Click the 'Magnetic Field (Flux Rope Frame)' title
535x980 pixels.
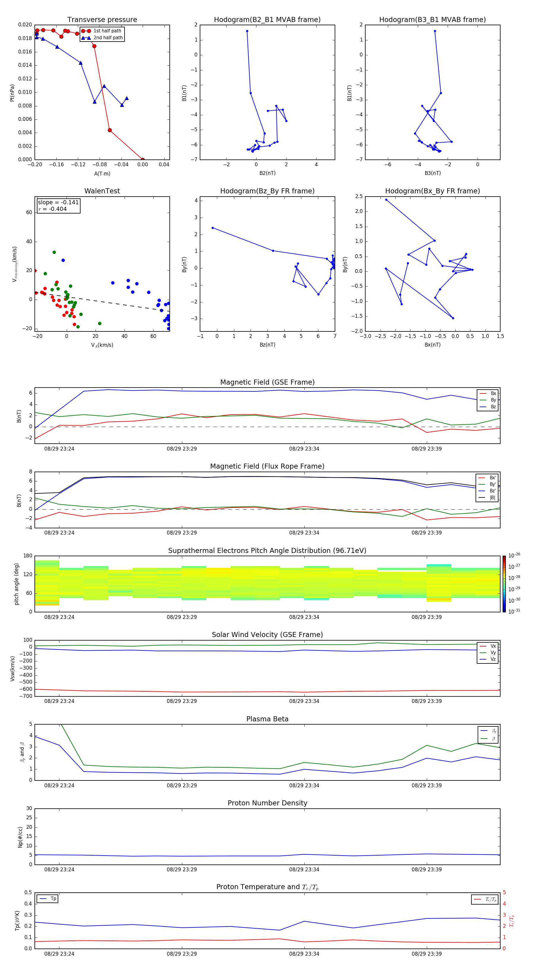click(x=267, y=467)
